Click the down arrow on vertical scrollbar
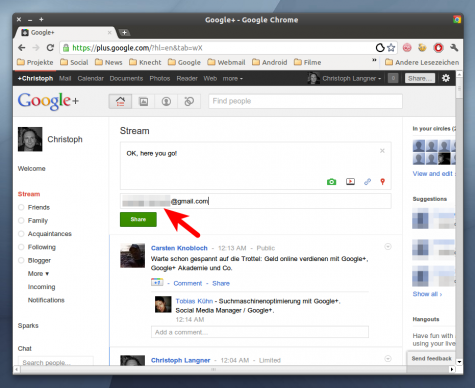475x388 pixels. click(x=459, y=362)
